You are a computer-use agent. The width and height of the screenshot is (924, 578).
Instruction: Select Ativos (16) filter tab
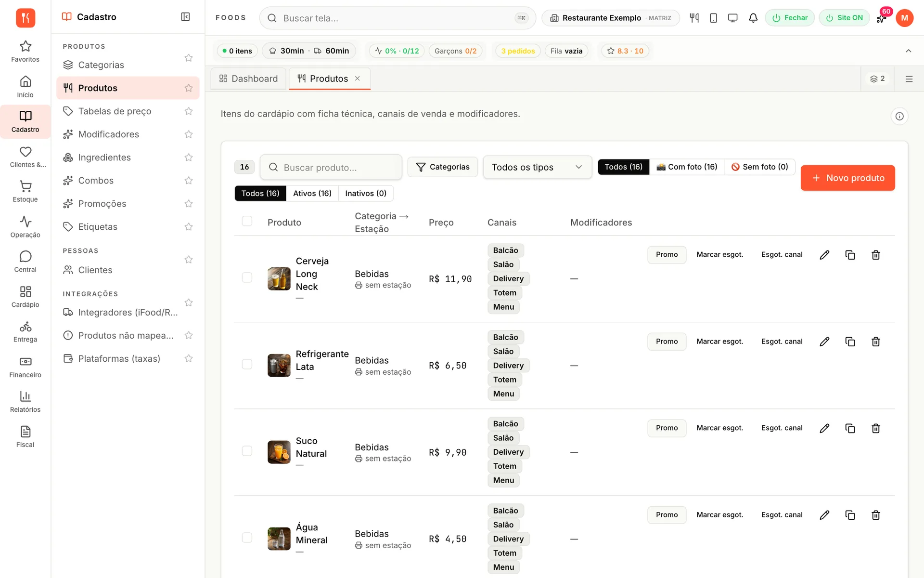pos(312,193)
